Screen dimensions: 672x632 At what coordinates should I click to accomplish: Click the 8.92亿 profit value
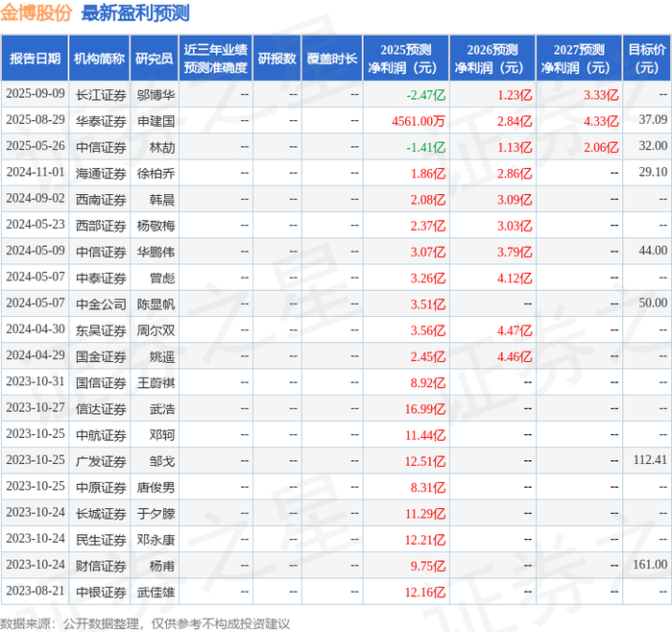click(x=428, y=382)
